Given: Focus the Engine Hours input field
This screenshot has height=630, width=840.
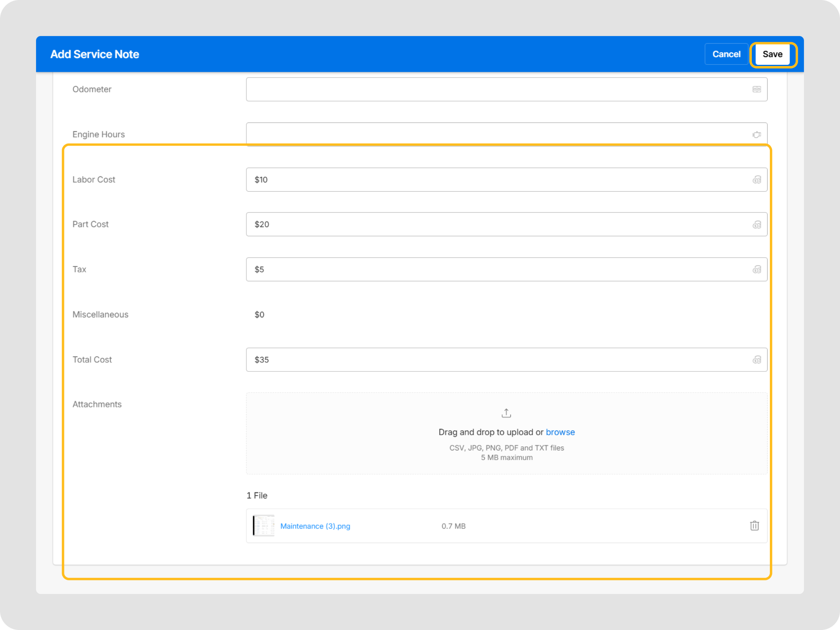Looking at the screenshot, I should pos(492,134).
